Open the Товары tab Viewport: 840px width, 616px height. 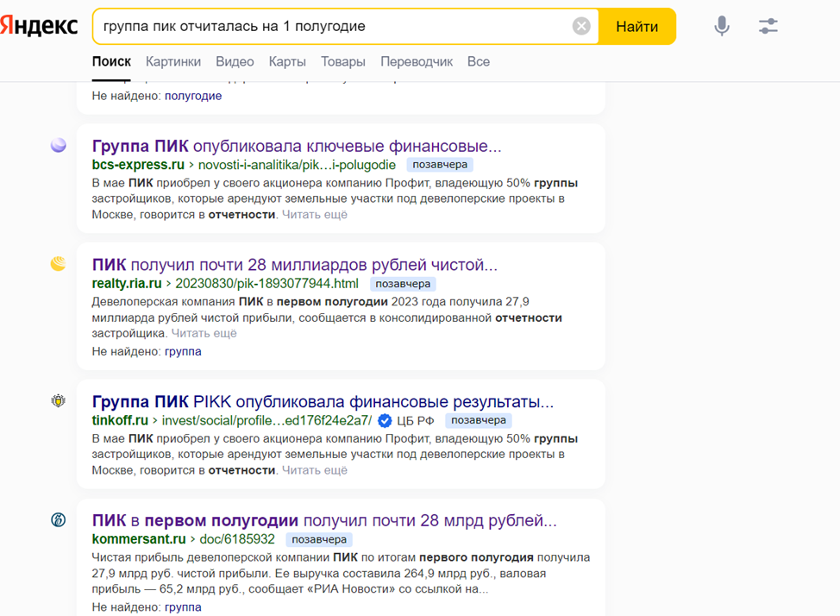point(343,61)
